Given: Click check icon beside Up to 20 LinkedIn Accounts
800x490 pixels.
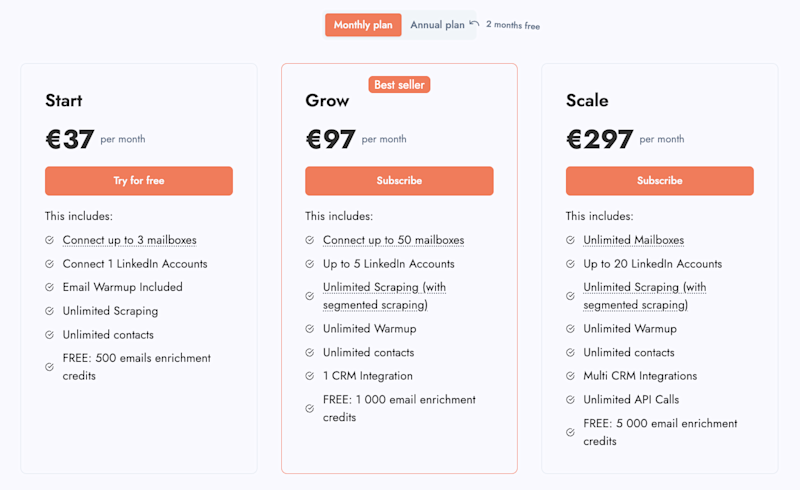Looking at the screenshot, I should pyautogui.click(x=570, y=264).
